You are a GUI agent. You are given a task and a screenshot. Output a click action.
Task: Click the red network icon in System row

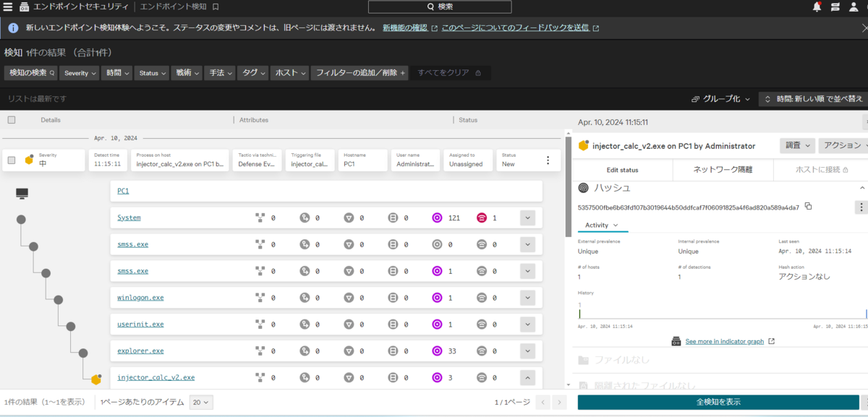(482, 218)
